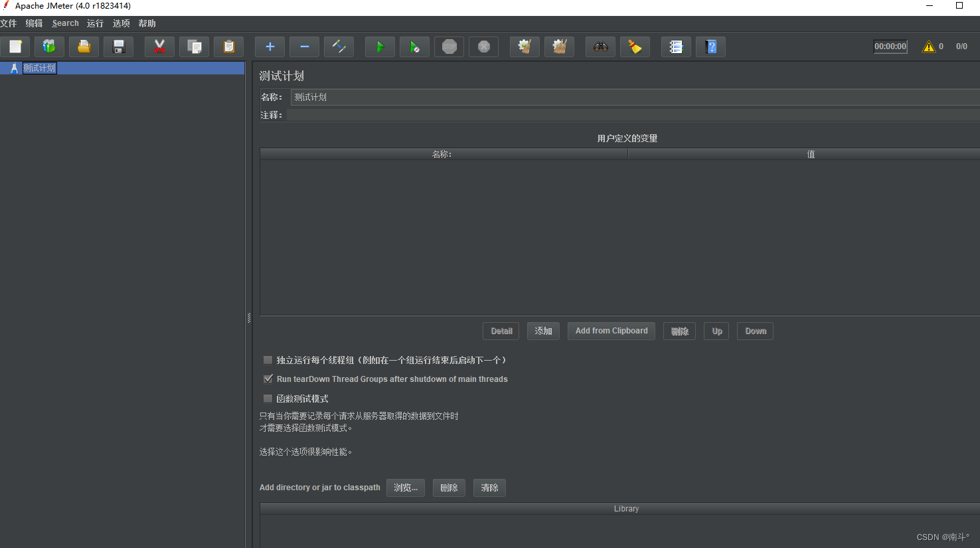The height and width of the screenshot is (548, 980).
Task: Click the Library column header
Action: pos(620,509)
